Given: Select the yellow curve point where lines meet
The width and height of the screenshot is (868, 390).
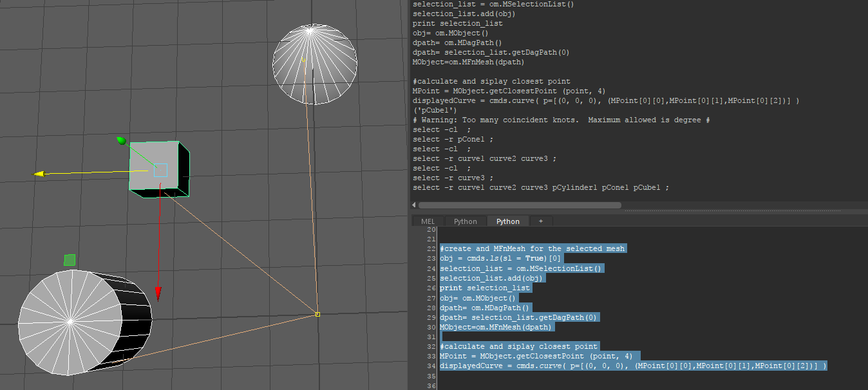Looking at the screenshot, I should [317, 314].
